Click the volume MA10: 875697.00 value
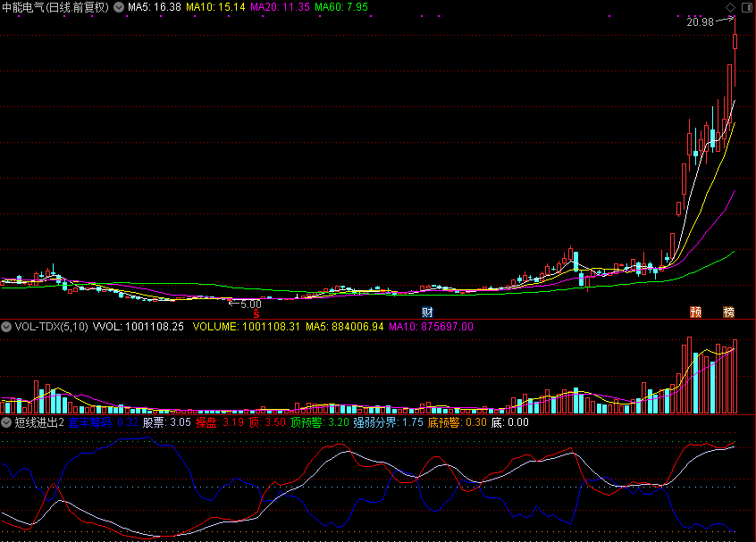The width and height of the screenshot is (756, 542). coord(431,327)
